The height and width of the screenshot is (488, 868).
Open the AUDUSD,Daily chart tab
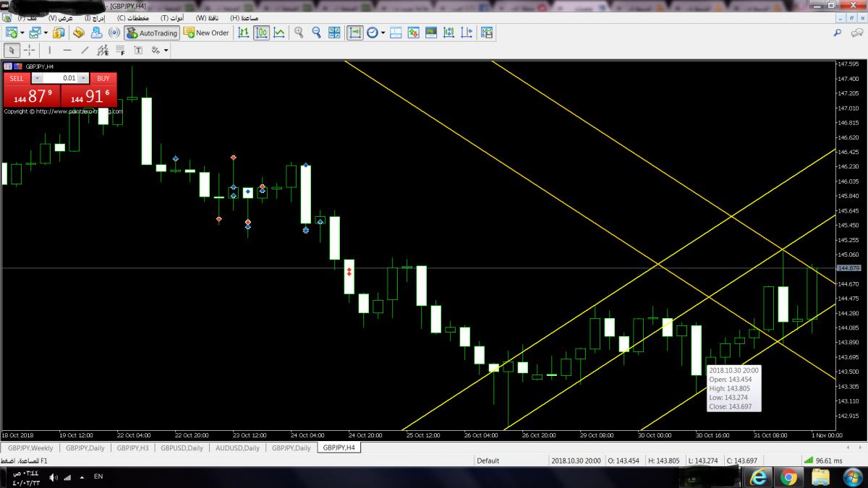pyautogui.click(x=237, y=448)
